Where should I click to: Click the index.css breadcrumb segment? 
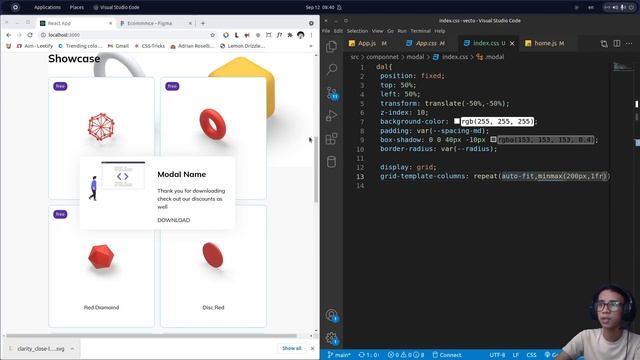pyautogui.click(x=451, y=57)
